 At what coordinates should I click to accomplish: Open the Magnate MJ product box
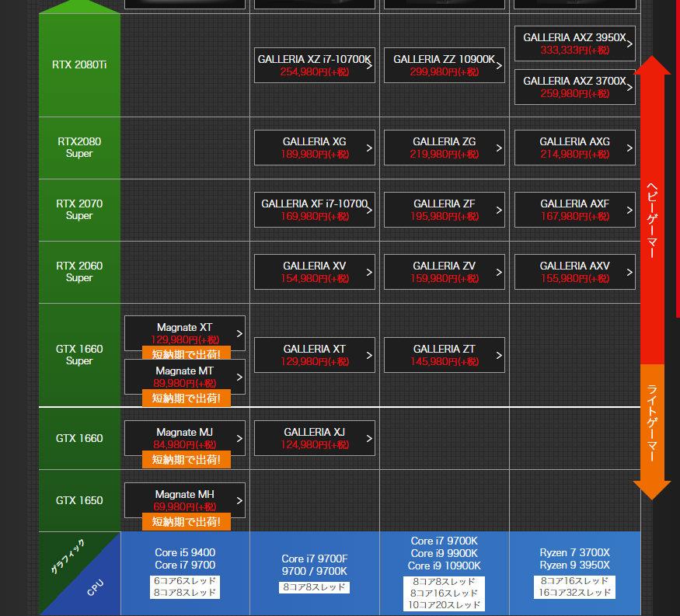pyautogui.click(x=185, y=438)
